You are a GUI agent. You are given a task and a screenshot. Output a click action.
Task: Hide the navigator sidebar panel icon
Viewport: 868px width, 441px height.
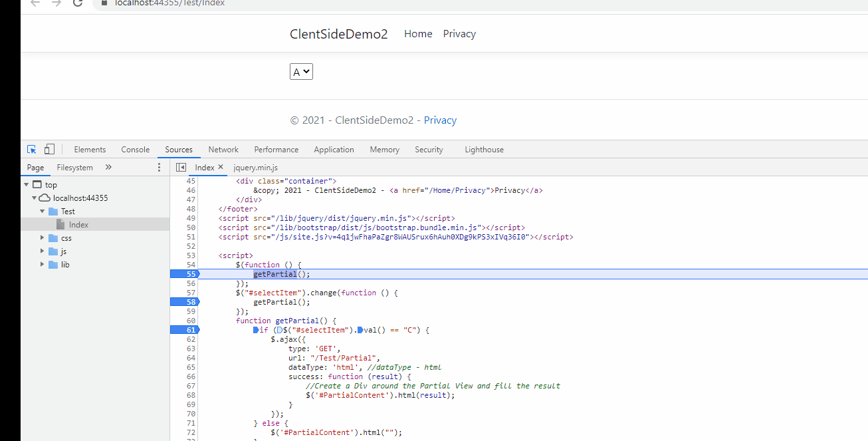(x=181, y=167)
